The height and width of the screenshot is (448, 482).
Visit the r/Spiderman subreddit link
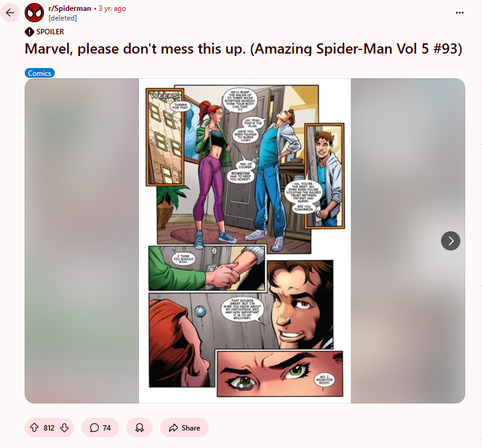(70, 8)
